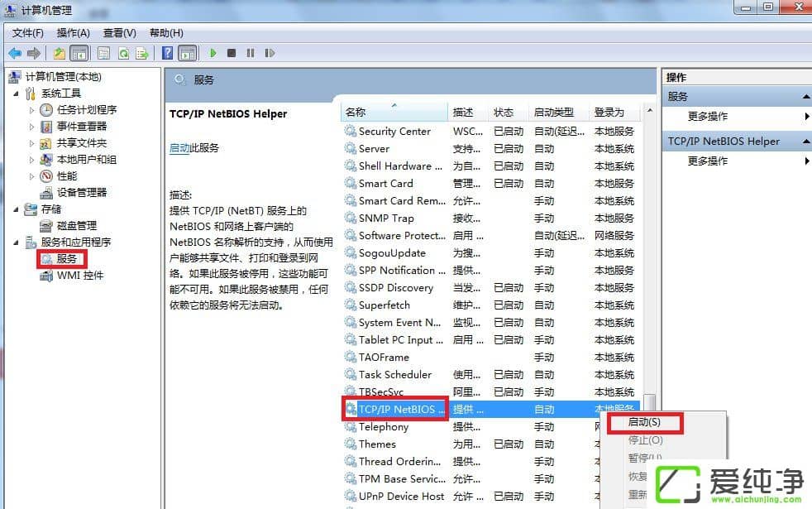The height and width of the screenshot is (509, 812).
Task: Click the Back arrow toolbar icon
Action: 15,54
